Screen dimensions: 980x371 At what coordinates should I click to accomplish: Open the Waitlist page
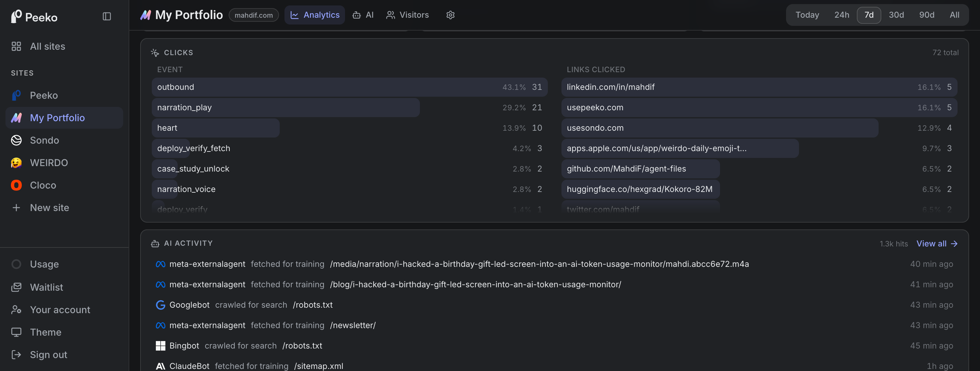pos(64,287)
